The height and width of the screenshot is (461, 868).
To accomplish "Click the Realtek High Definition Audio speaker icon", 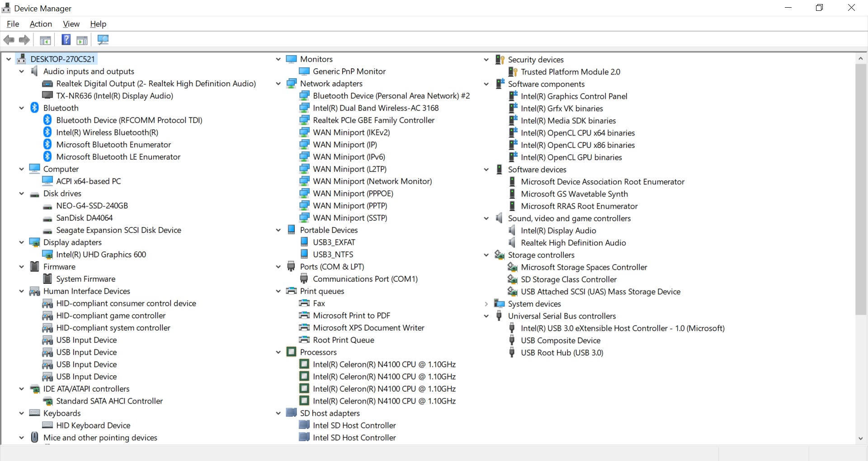I will (512, 243).
